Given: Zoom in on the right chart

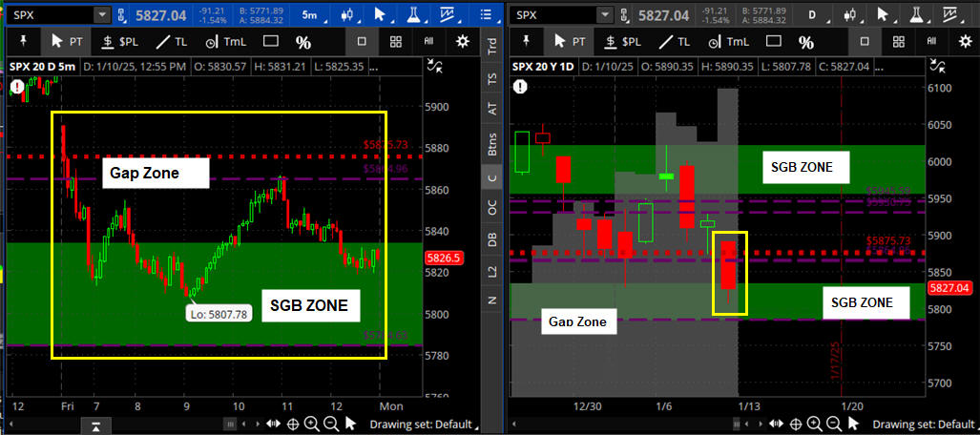Looking at the screenshot, I should (814, 425).
